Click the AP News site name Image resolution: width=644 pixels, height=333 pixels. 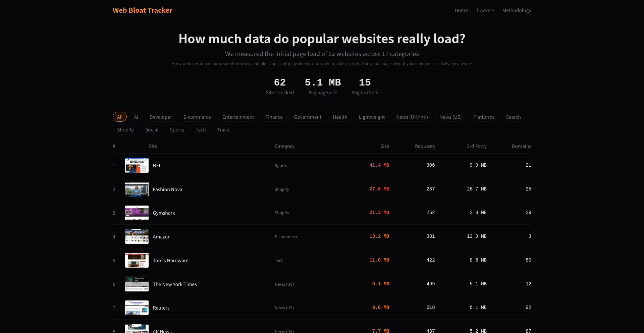pyautogui.click(x=162, y=331)
